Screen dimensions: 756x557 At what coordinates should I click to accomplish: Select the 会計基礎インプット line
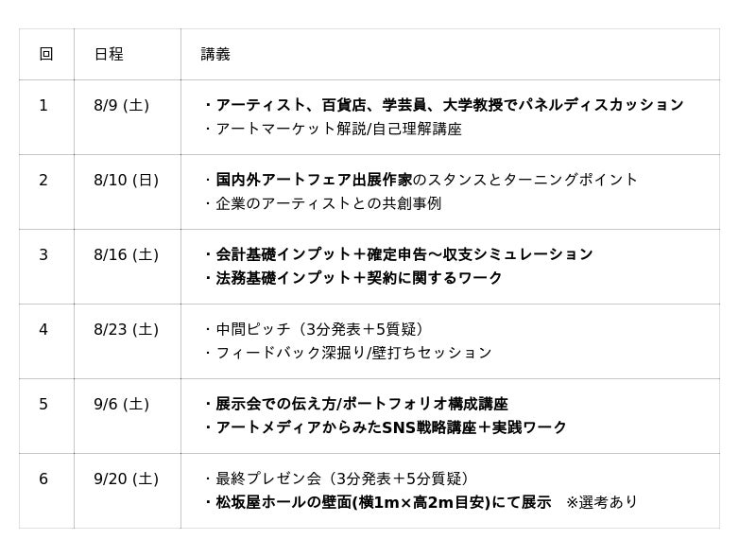pos(398,254)
